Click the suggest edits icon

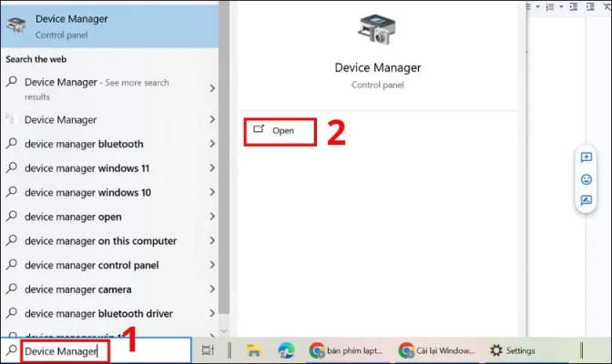tap(586, 201)
